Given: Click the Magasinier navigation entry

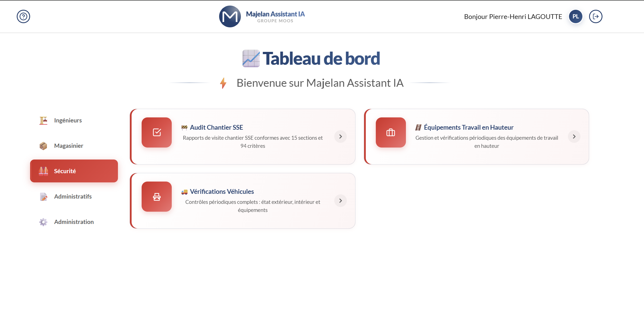Looking at the screenshot, I should (69, 146).
